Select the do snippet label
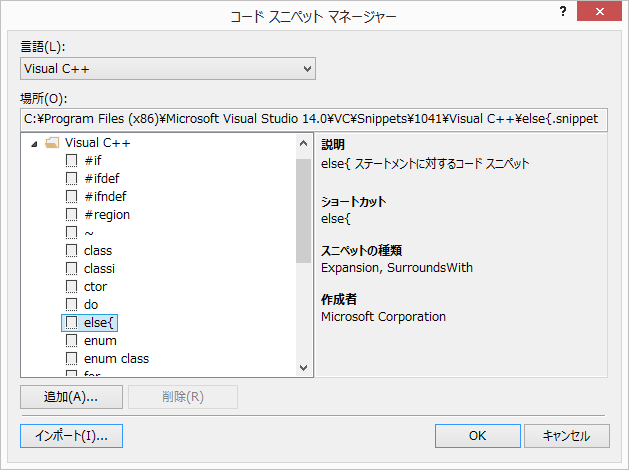Screen dimensions: 629x470 pos(91,305)
